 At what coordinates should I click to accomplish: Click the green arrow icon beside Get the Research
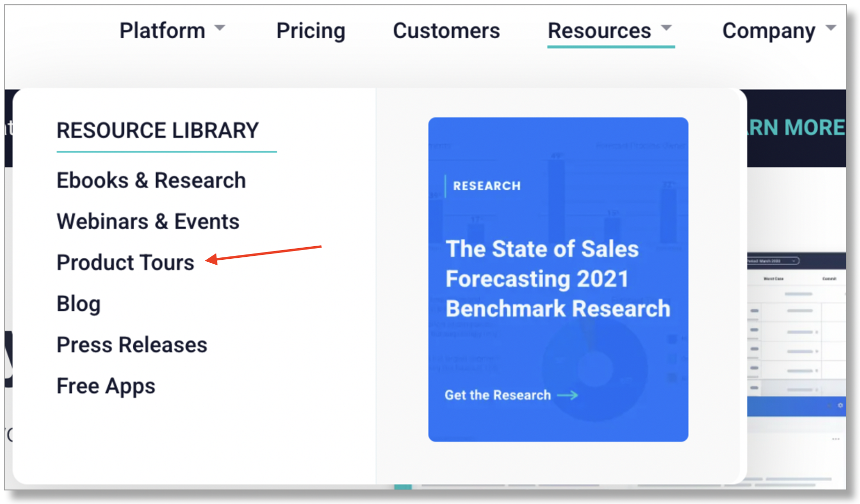click(x=568, y=395)
